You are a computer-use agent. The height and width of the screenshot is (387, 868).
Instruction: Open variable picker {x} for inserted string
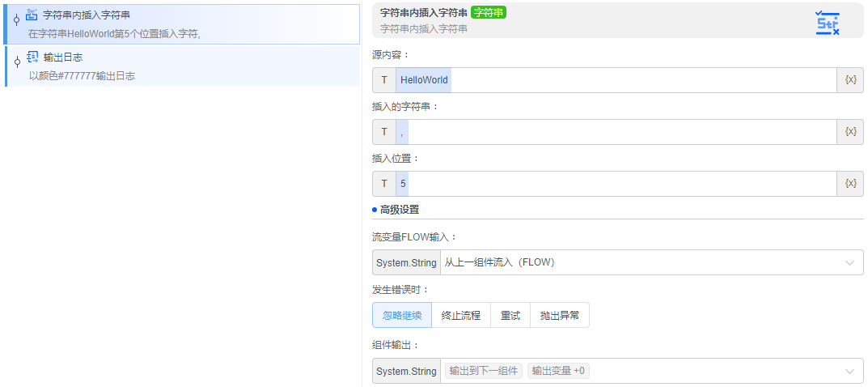pos(850,132)
